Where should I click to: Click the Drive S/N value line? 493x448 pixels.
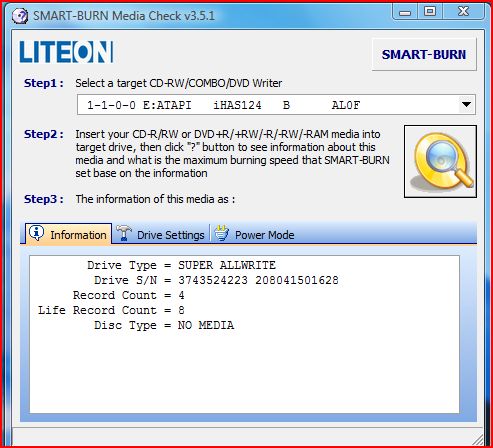(x=216, y=280)
